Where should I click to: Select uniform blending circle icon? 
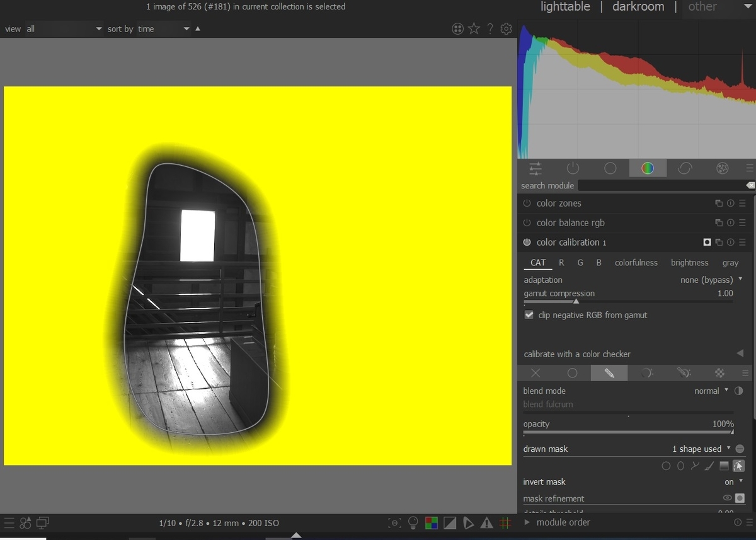(572, 373)
